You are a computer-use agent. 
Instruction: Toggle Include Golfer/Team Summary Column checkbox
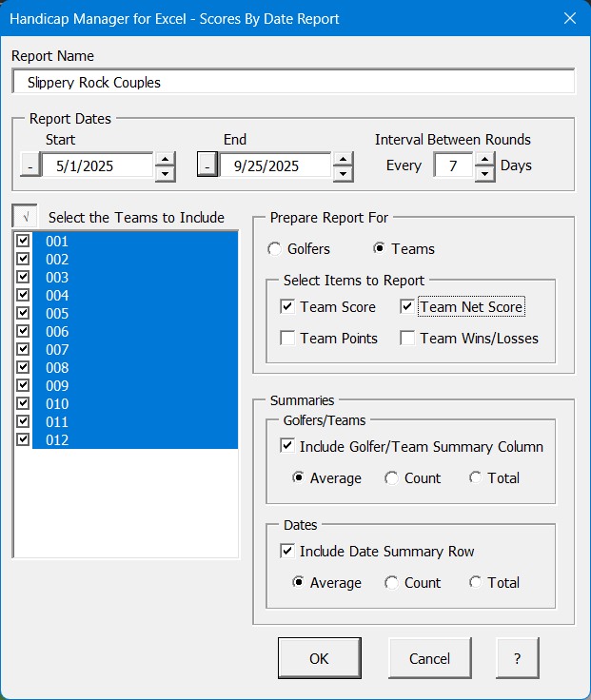[287, 446]
